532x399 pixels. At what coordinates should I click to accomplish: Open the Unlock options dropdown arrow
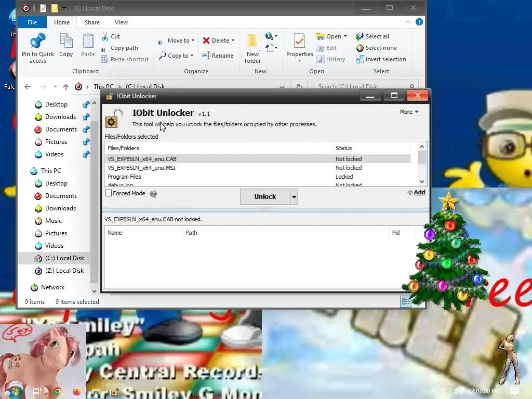294,197
